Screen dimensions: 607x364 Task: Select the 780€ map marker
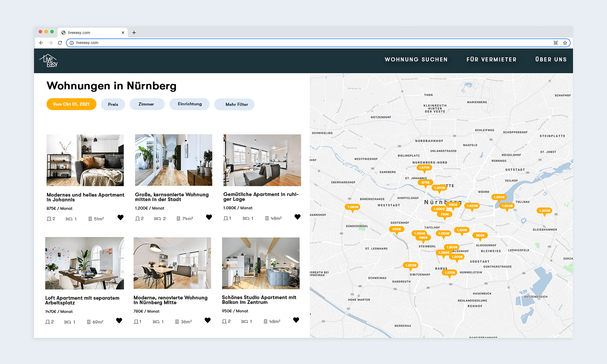[445, 214]
